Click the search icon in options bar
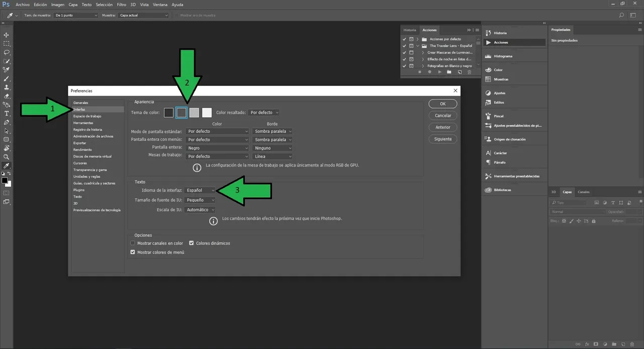Viewport: 644px width, 349px height. click(622, 15)
